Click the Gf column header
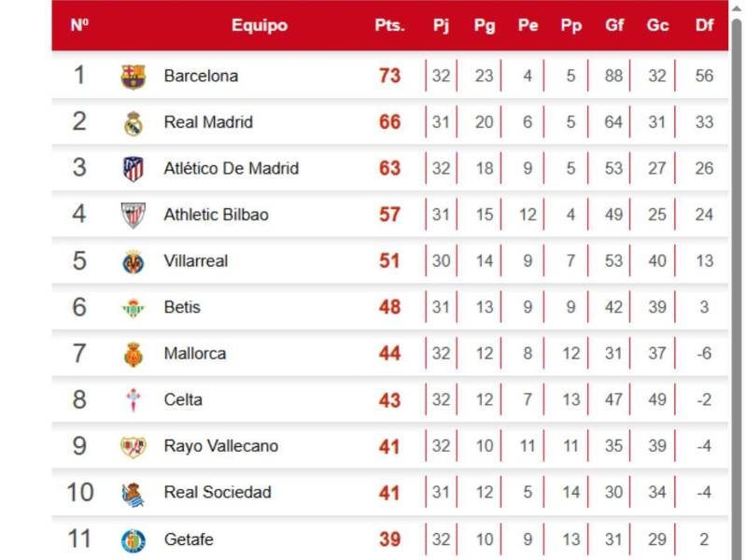 click(613, 25)
